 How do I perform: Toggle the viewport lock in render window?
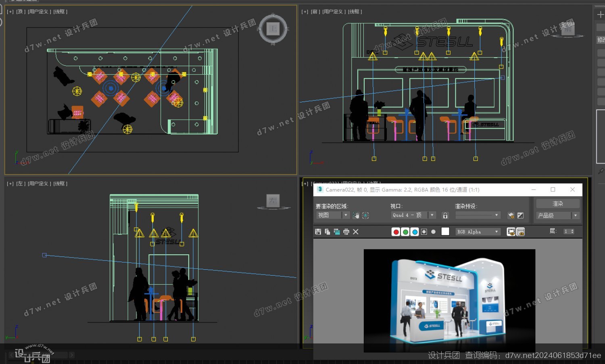click(x=445, y=215)
